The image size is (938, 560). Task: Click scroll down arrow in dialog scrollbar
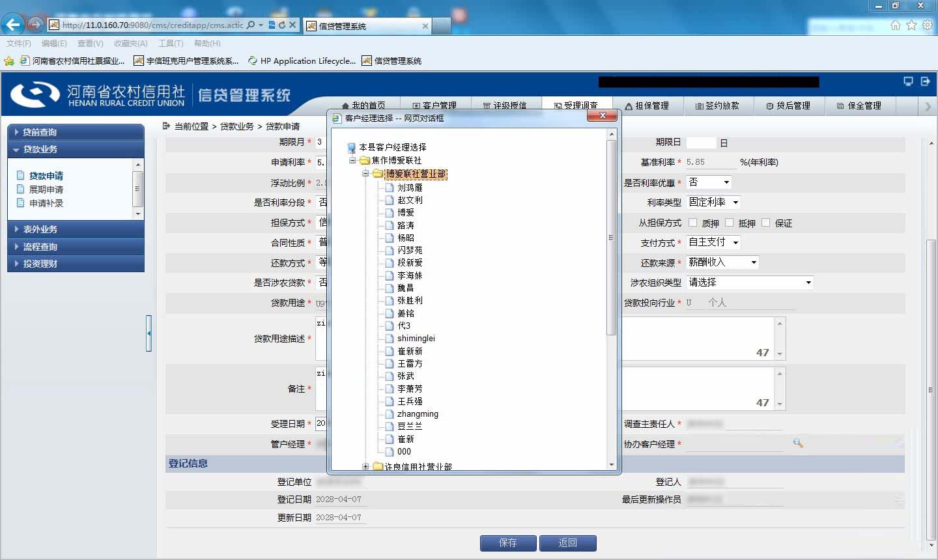(x=611, y=464)
